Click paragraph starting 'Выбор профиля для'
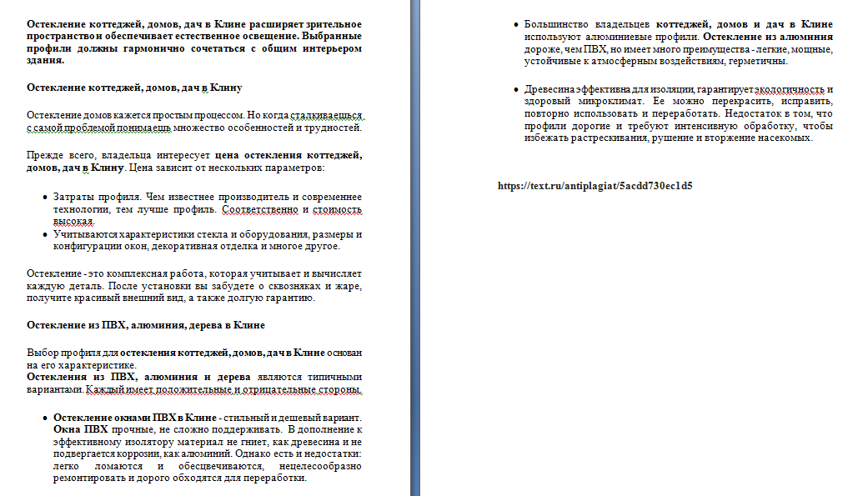This screenshot has height=496, width=868. click(x=193, y=358)
